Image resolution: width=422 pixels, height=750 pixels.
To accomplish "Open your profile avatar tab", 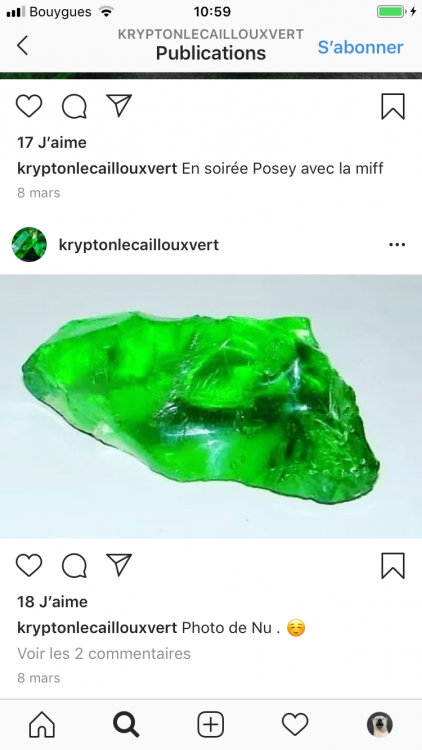I will coord(380,725).
